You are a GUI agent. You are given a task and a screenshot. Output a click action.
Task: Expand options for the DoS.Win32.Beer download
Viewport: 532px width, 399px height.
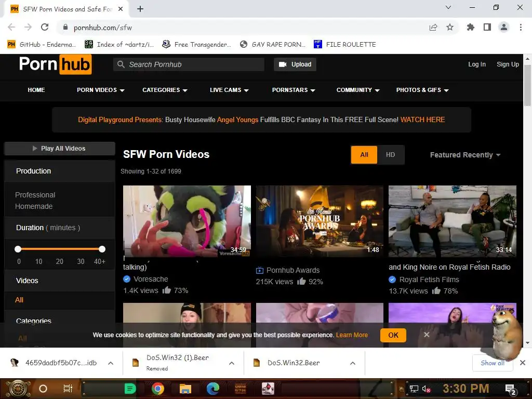pyautogui.click(x=353, y=363)
